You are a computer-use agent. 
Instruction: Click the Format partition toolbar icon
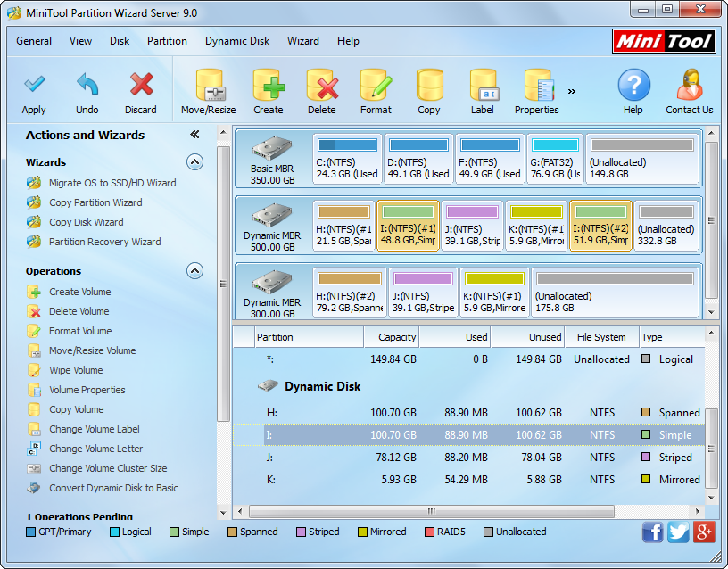(376, 85)
